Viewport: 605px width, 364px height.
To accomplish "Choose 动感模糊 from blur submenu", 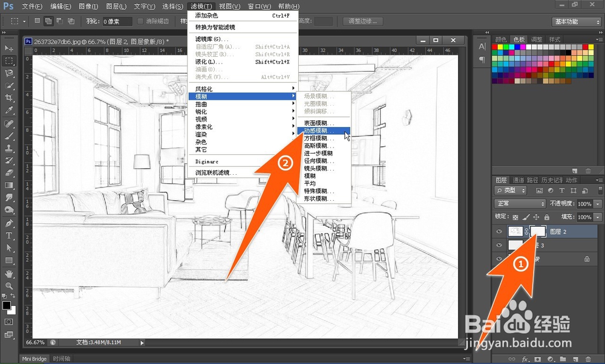I will coord(324,131).
